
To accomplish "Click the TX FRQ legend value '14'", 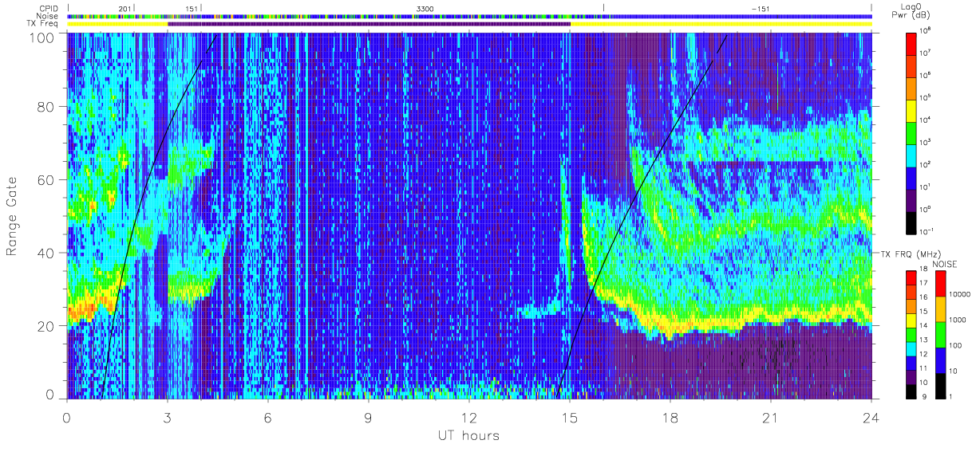I will tap(923, 325).
